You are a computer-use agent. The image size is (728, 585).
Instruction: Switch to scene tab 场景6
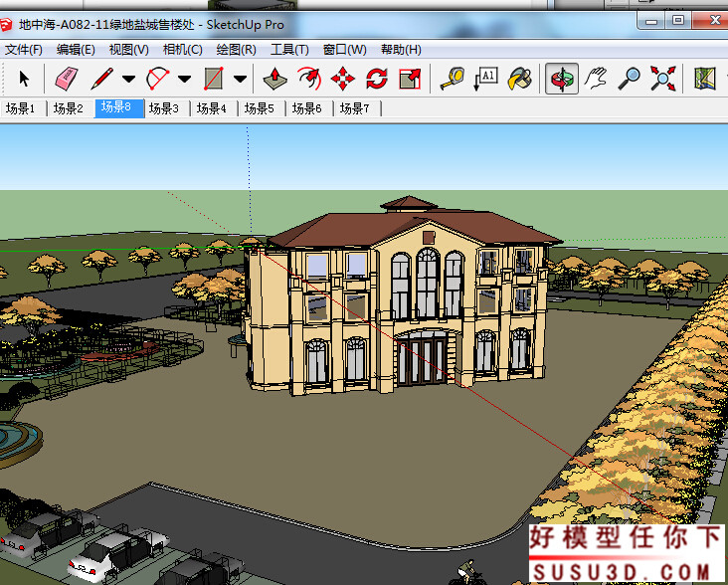[307, 108]
